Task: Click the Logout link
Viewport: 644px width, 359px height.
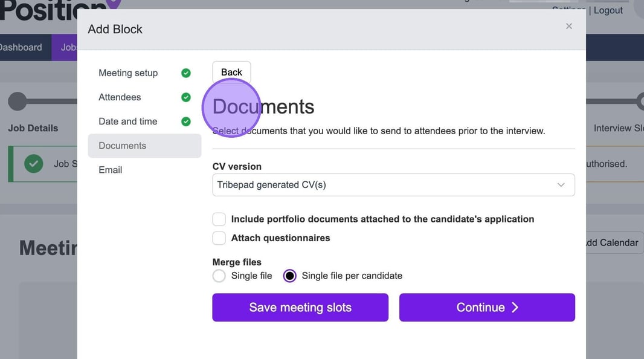Action: 608,10
